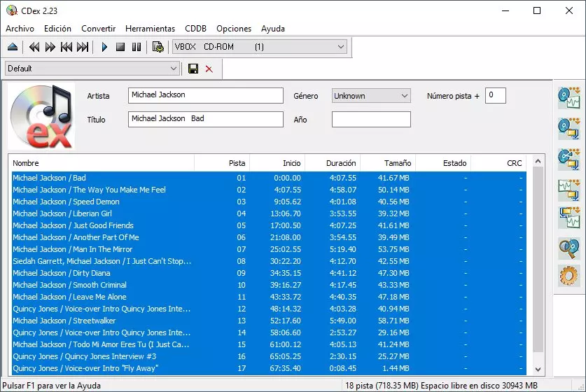This screenshot has height=392, width=586.
Task: Select 'Another Part Of Me' track row
Action: pos(269,237)
